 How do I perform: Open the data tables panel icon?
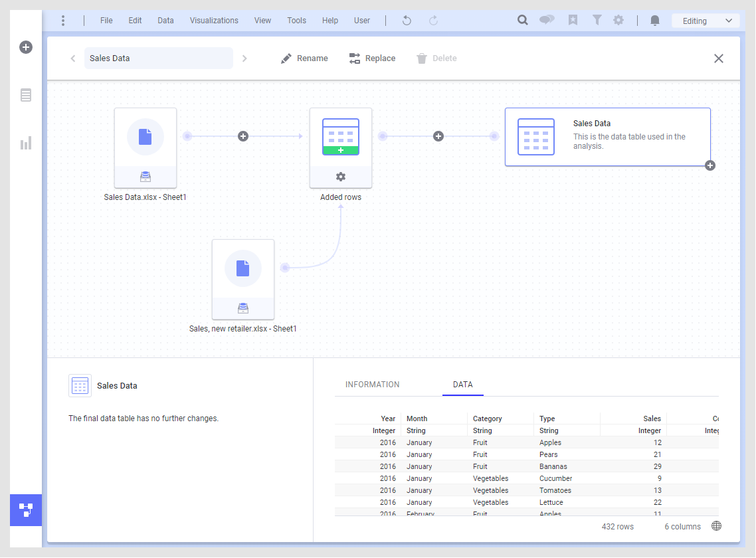click(x=25, y=95)
